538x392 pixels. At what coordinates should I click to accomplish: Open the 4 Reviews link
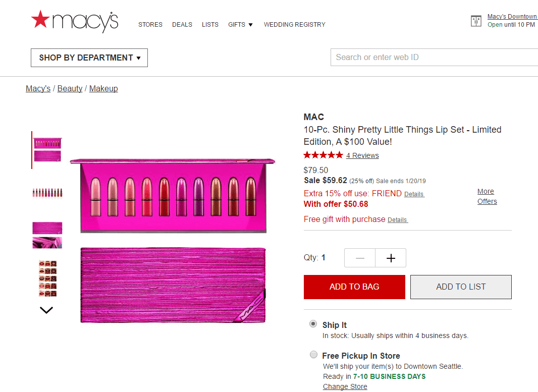pyautogui.click(x=362, y=155)
